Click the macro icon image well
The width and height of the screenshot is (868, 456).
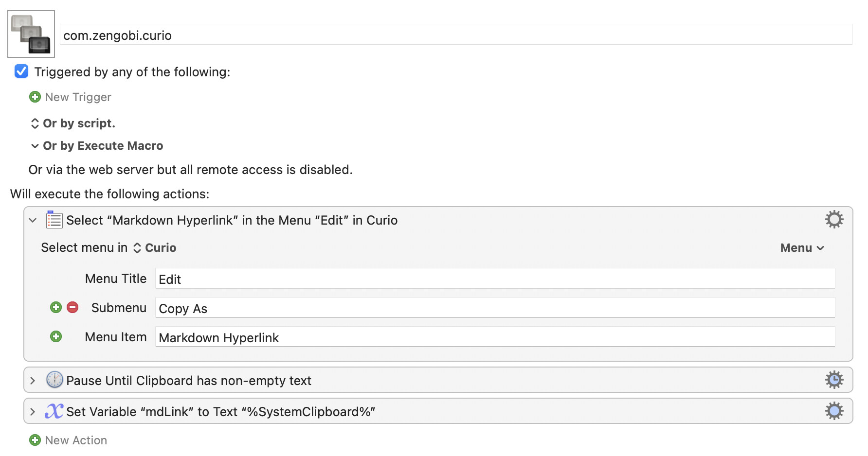tap(31, 34)
